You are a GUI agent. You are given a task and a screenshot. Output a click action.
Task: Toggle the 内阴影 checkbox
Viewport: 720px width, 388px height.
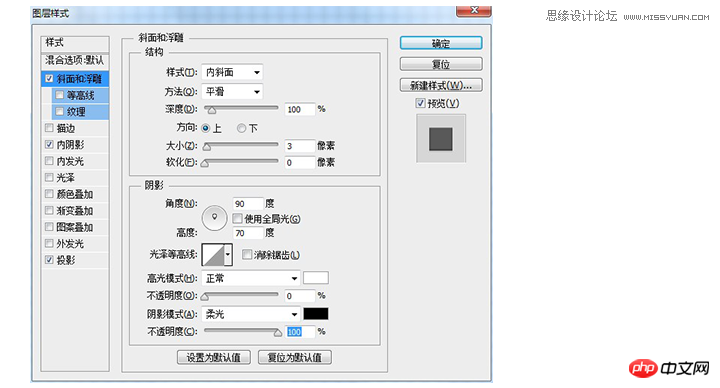[49, 145]
